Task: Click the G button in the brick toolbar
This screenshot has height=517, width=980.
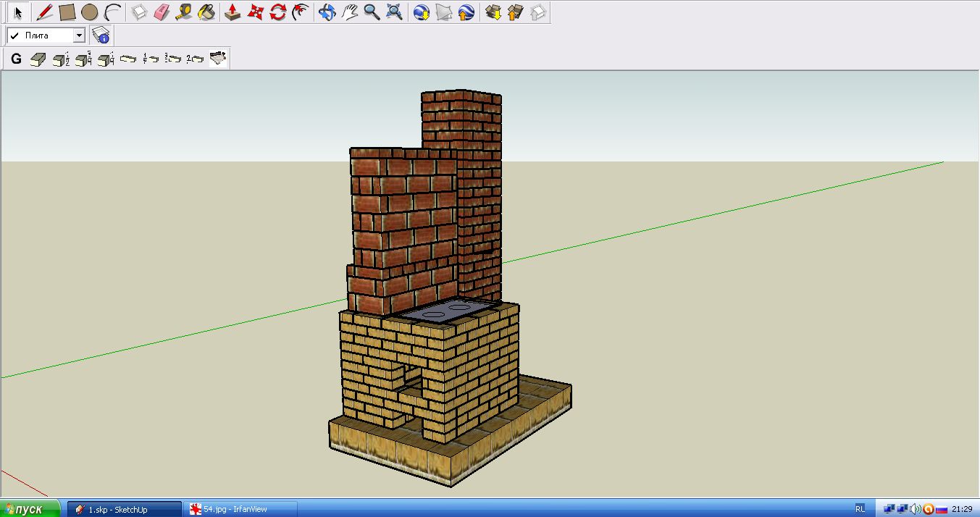Action: [16, 59]
